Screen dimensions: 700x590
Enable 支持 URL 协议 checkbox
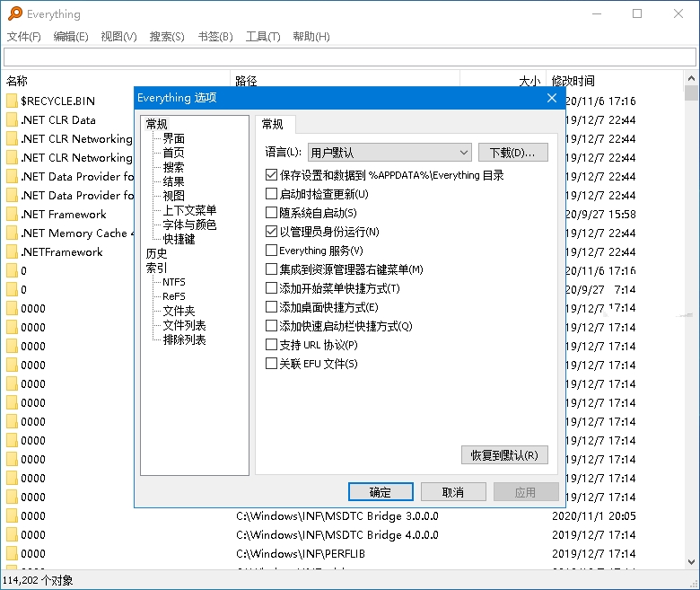(271, 344)
